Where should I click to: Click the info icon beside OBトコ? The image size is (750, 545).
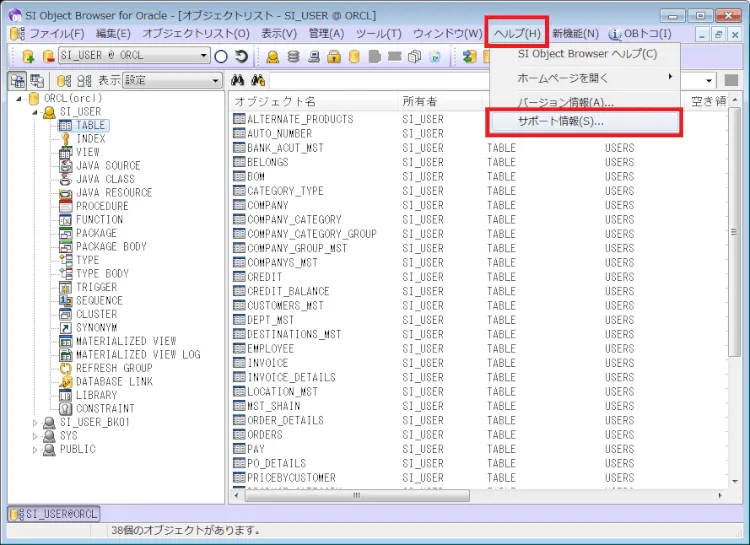pyautogui.click(x=615, y=34)
